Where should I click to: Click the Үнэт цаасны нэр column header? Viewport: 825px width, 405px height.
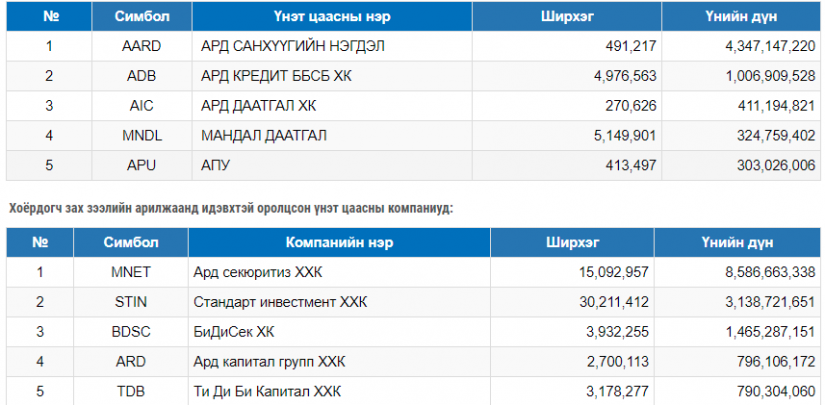[x=332, y=16]
